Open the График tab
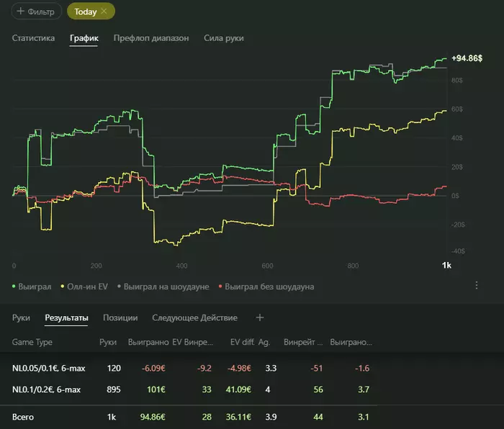 pyautogui.click(x=84, y=38)
